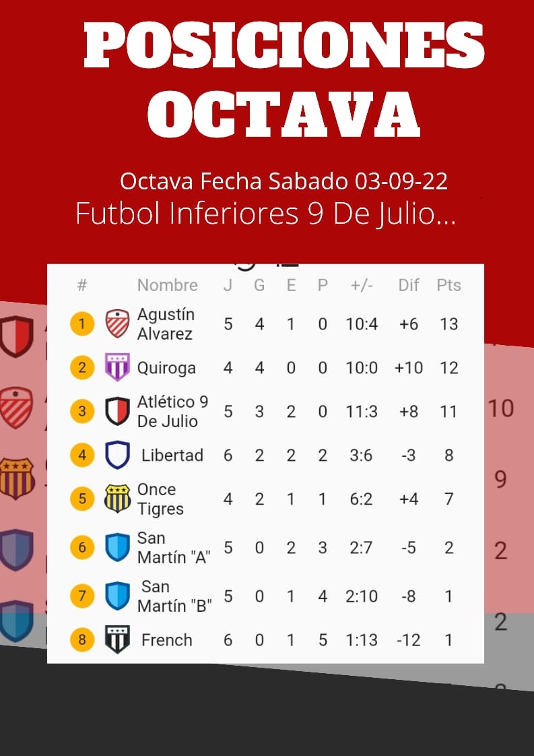
Task: Select the +/- goals column header
Action: (362, 285)
